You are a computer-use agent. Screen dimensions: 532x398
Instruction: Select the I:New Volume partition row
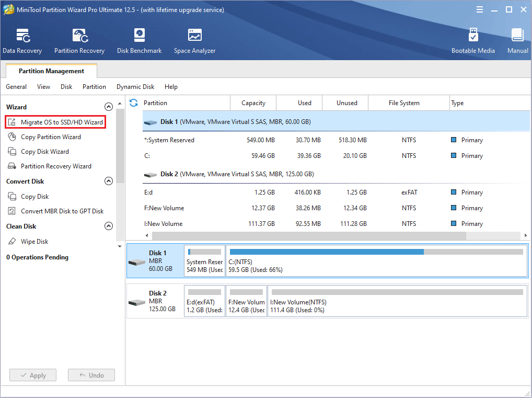click(336, 223)
